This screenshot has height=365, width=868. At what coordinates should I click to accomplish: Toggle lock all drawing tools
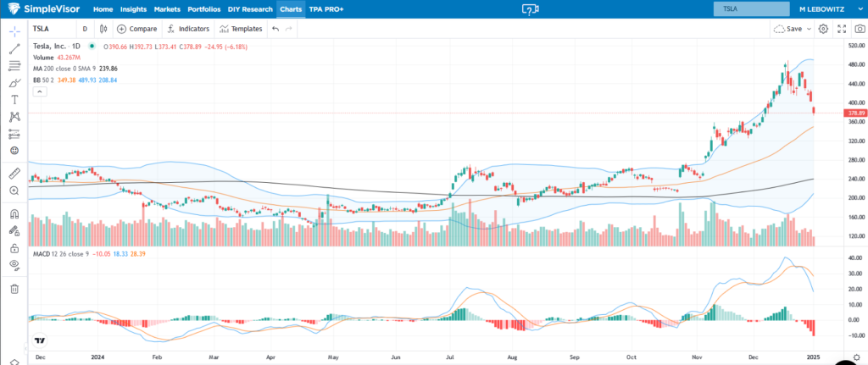pyautogui.click(x=15, y=248)
